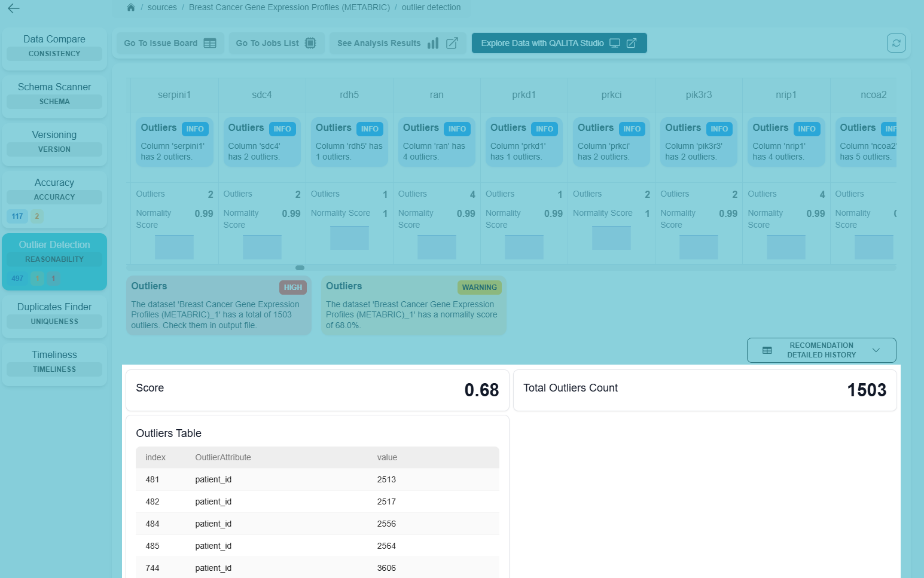
Task: Click INFO badge on serpini1 outliers card
Action: coord(195,129)
